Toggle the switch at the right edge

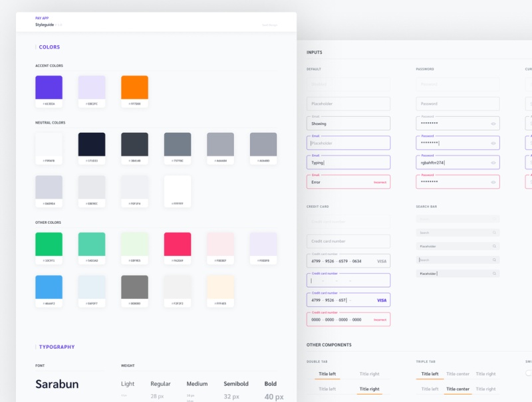[x=529, y=373]
